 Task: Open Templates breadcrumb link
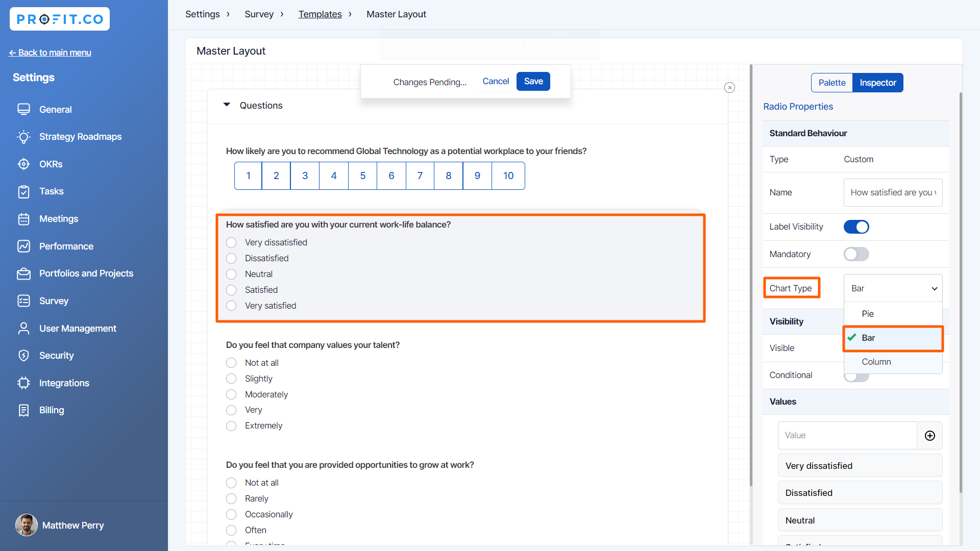pyautogui.click(x=320, y=14)
